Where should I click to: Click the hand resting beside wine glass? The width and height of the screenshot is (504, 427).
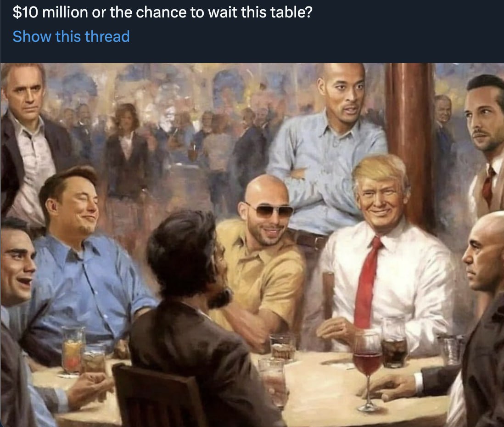[390, 387]
